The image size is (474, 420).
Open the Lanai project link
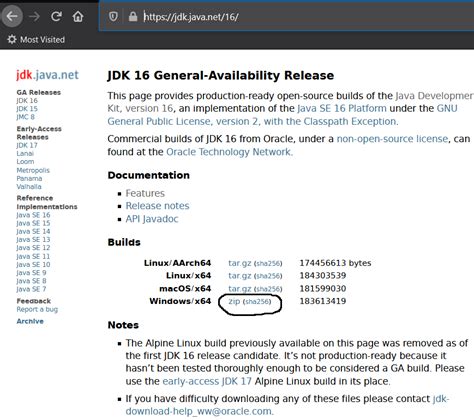tap(25, 153)
